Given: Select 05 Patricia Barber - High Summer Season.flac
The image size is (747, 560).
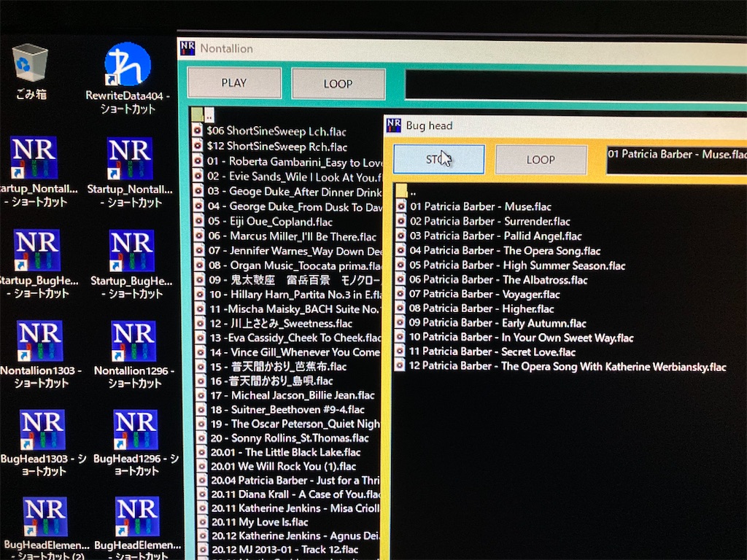Looking at the screenshot, I should point(517,265).
